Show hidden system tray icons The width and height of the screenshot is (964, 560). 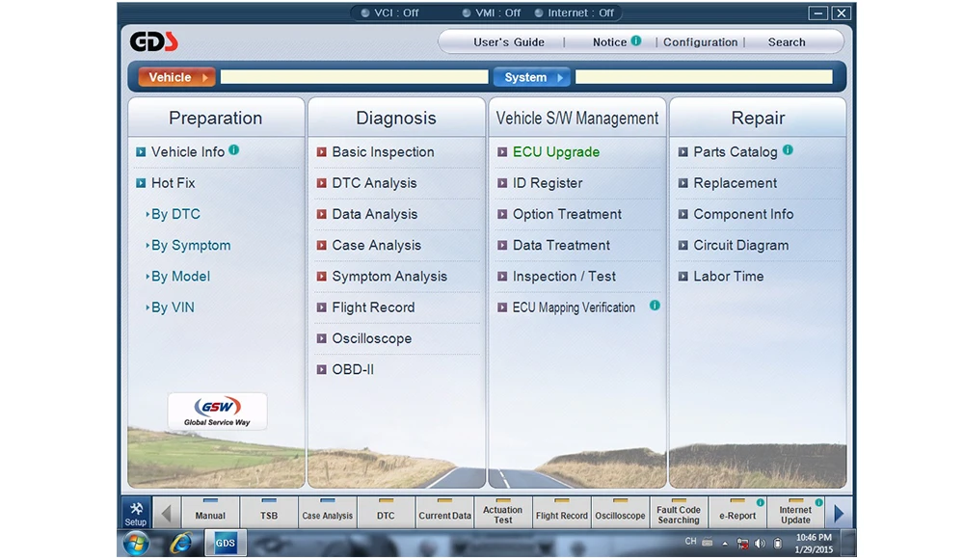pos(725,543)
